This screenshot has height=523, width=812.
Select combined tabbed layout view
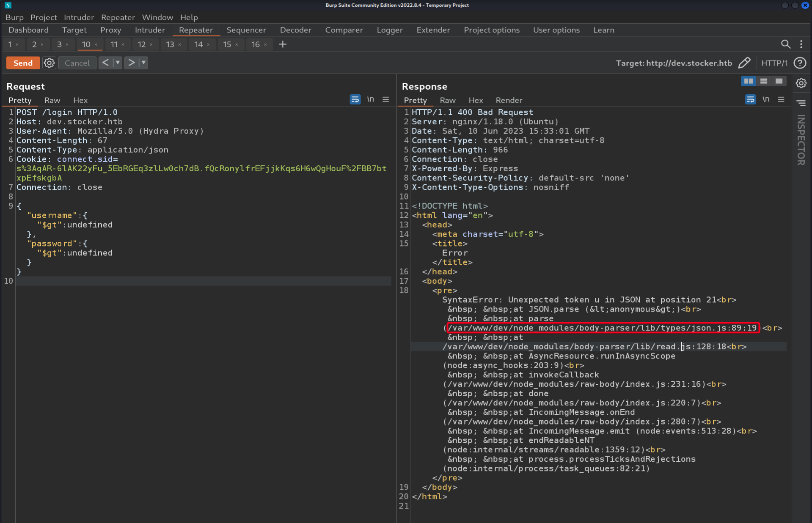(779, 81)
